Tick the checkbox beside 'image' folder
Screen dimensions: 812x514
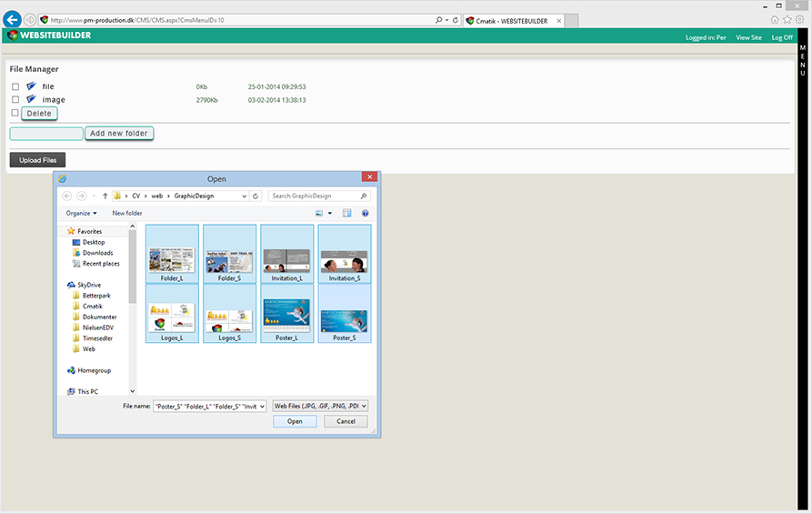15,100
